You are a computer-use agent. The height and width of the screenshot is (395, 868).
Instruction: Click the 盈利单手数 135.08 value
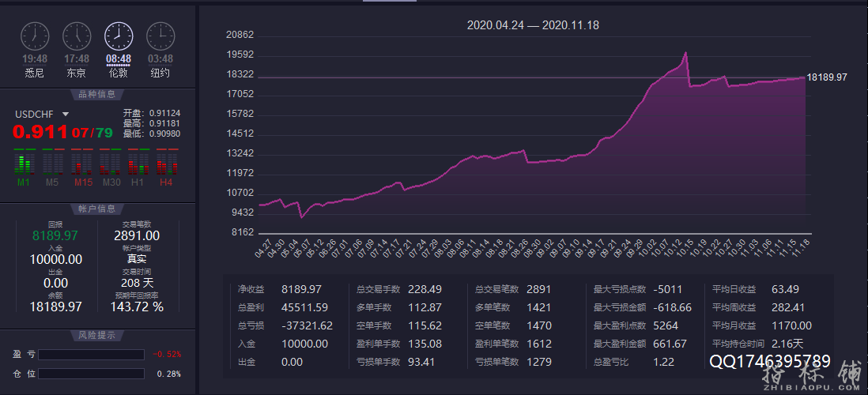425,344
